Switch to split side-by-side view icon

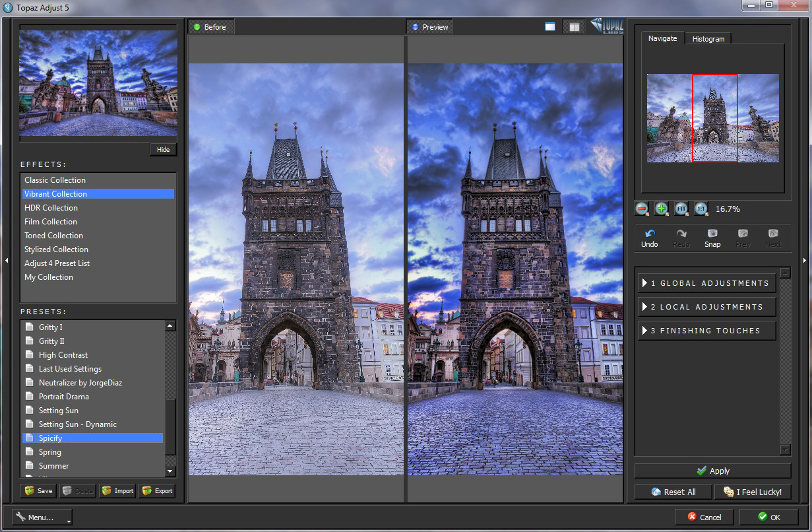575,27
